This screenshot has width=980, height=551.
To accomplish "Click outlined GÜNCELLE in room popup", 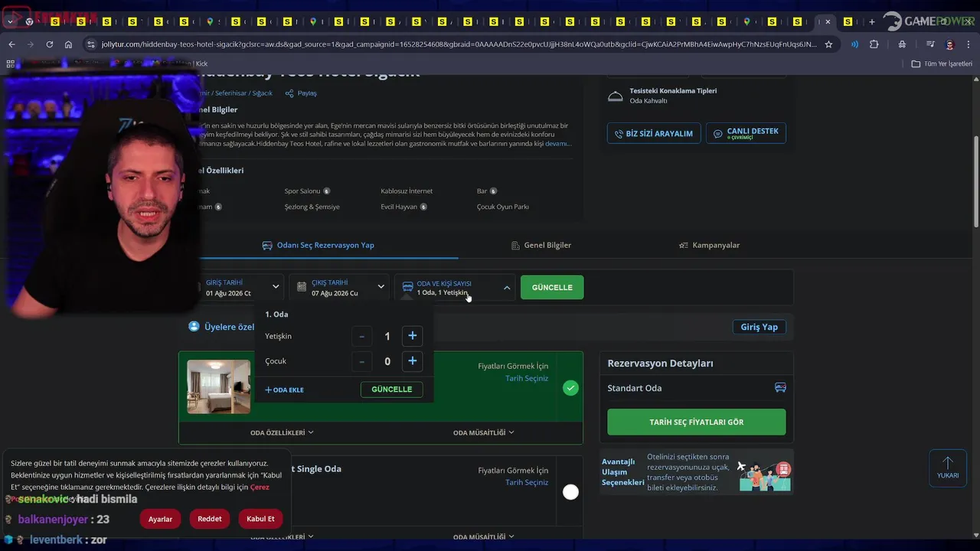I will 391,390.
